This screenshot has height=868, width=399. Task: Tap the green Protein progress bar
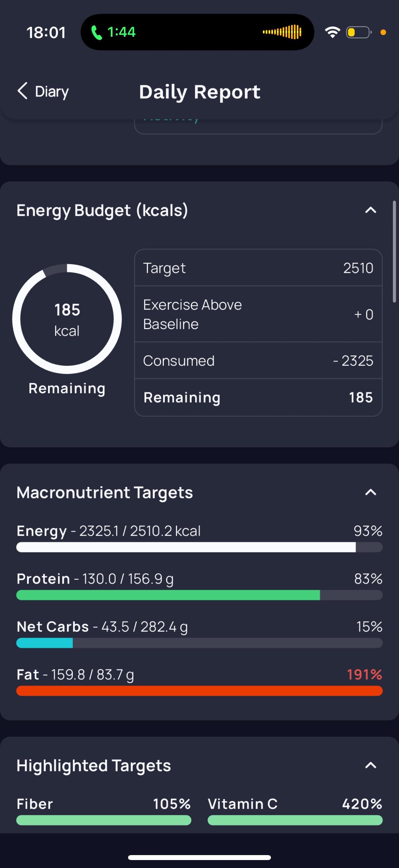tap(199, 595)
